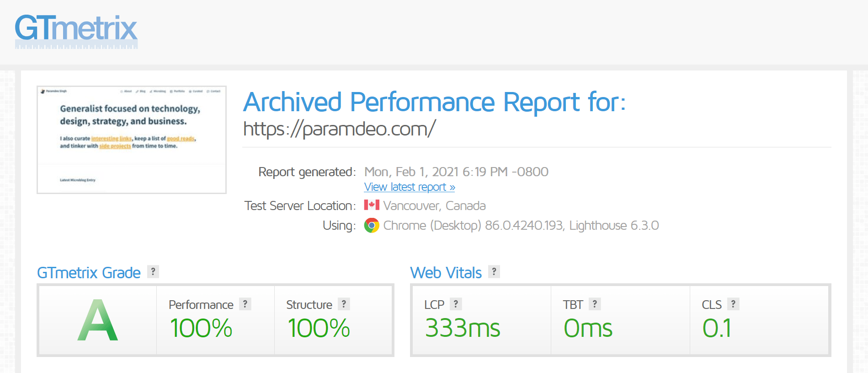Open the Web Vitals help icon

click(494, 271)
